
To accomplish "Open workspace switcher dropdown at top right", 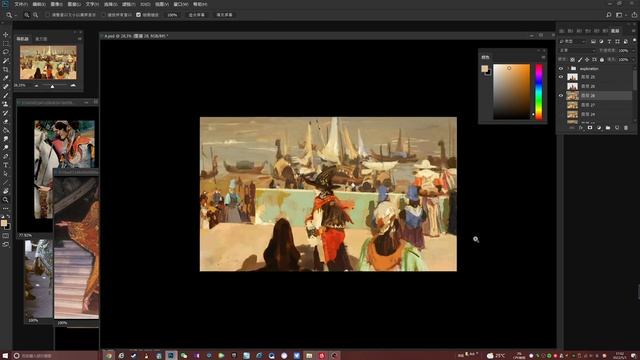I will [620, 15].
